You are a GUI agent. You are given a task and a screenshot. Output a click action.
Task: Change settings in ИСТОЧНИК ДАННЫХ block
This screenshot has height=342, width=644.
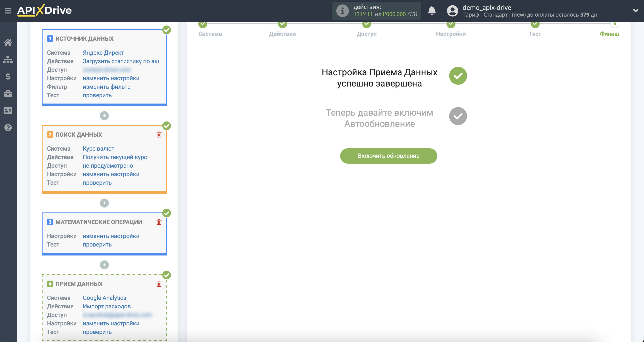tap(111, 78)
